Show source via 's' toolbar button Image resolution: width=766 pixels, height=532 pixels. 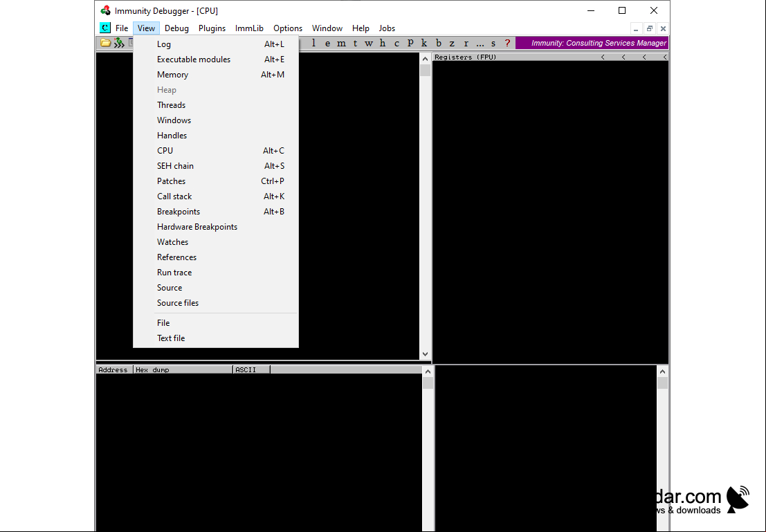tap(493, 43)
